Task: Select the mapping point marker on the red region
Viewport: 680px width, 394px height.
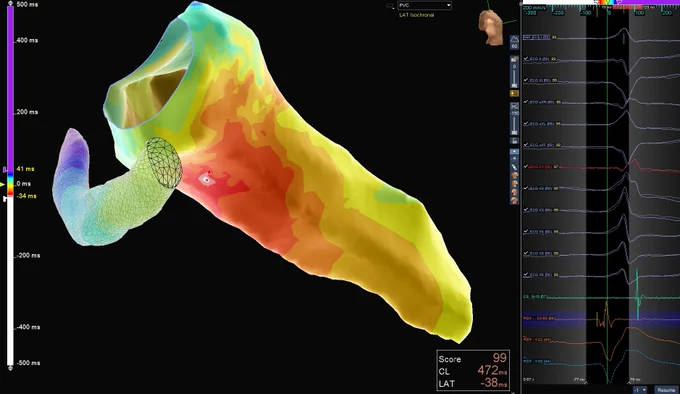Action: (207, 179)
